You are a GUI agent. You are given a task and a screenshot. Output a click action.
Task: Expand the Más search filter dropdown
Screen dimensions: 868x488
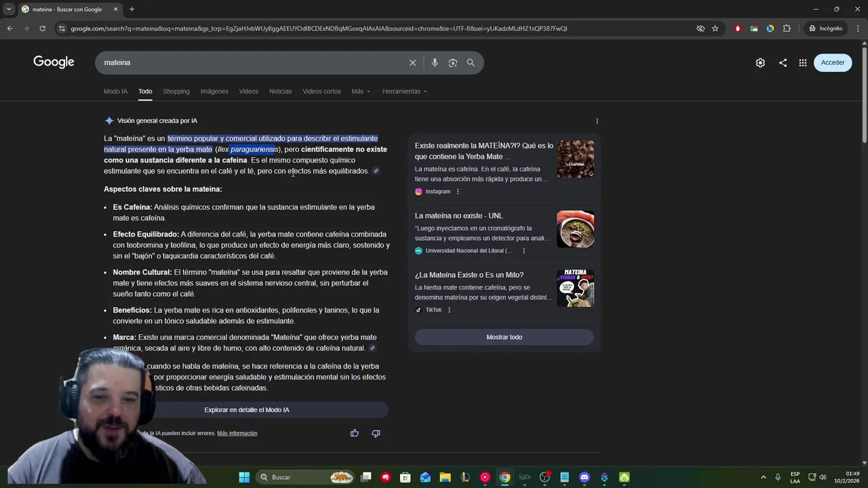pos(361,91)
